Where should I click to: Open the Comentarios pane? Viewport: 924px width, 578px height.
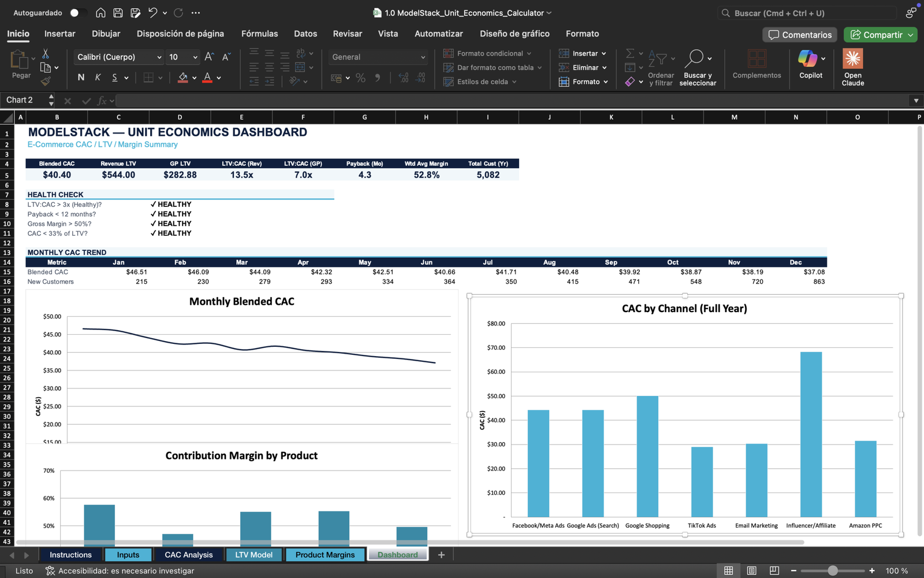point(800,35)
